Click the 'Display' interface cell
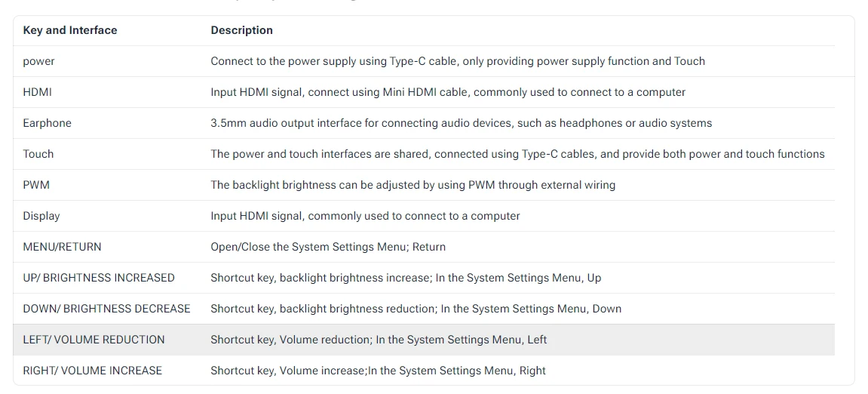 (41, 217)
